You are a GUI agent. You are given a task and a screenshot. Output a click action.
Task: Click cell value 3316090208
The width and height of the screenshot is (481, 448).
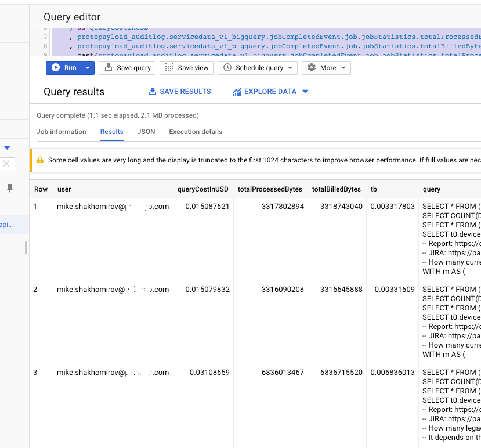[x=283, y=289]
